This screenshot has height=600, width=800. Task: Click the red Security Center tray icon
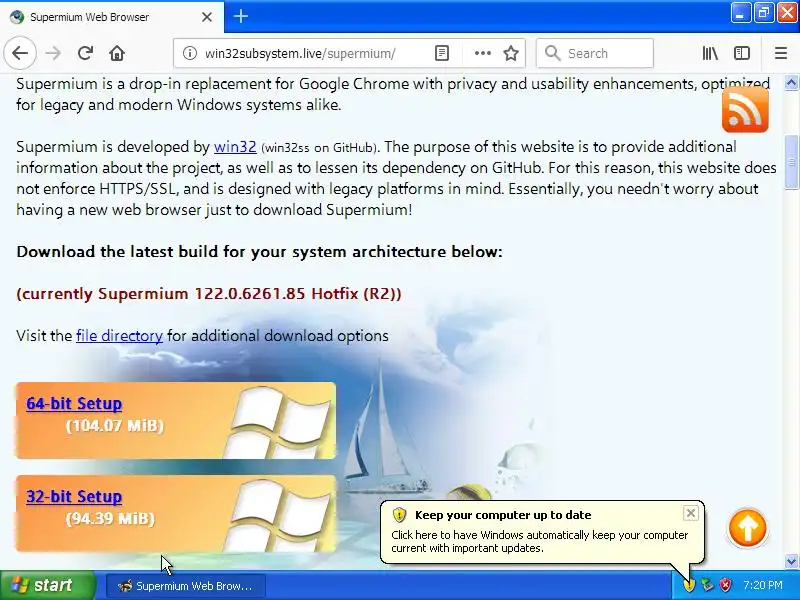pyautogui.click(x=725, y=585)
